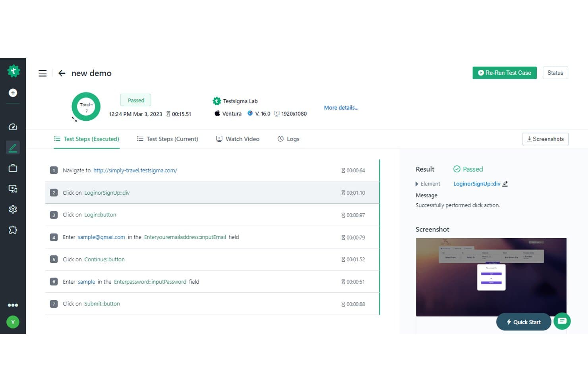This screenshot has width=588, height=392.
Task: Click the expand arrows below the Total chart
Action: click(74, 119)
